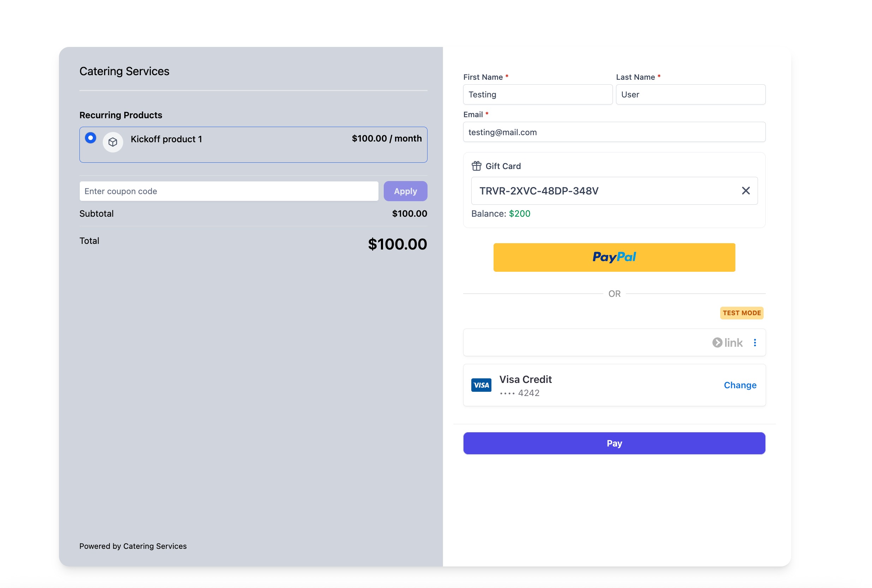Image resolution: width=872 pixels, height=588 pixels.
Task: Click the Change card link
Action: tap(740, 385)
